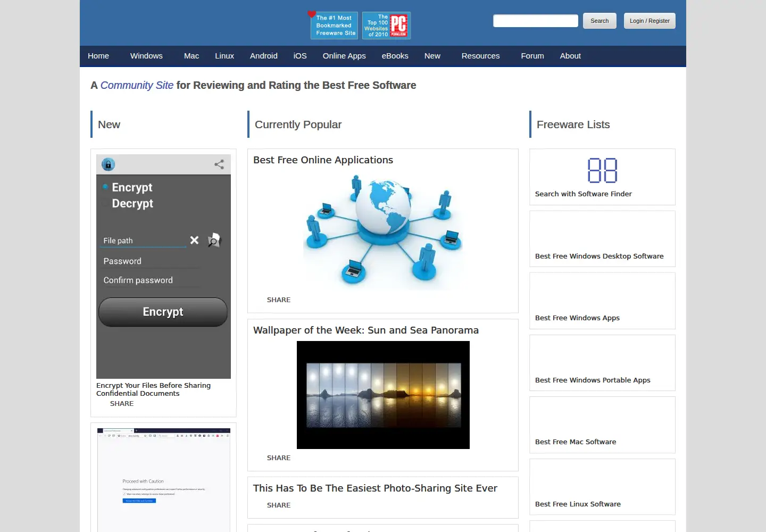Image resolution: width=766 pixels, height=532 pixels.
Task: Click the #1 Most Bookmarked Freeware Site badge
Action: pyautogui.click(x=334, y=25)
